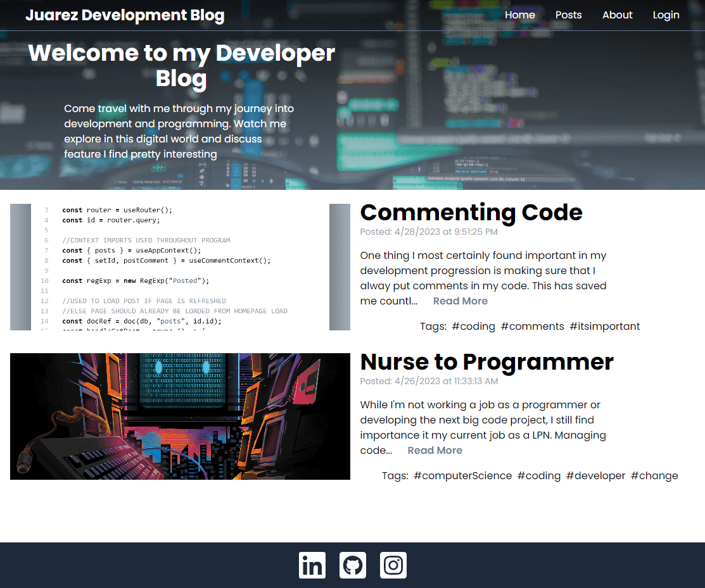This screenshot has height=588, width=705.
Task: Click the retro computer artwork thumbnail
Action: (180, 416)
